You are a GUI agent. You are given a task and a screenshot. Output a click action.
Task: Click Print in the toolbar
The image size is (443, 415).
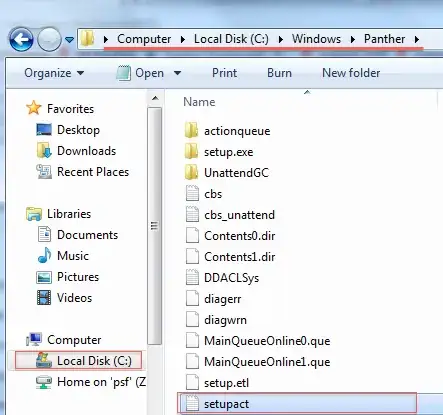pos(224,73)
